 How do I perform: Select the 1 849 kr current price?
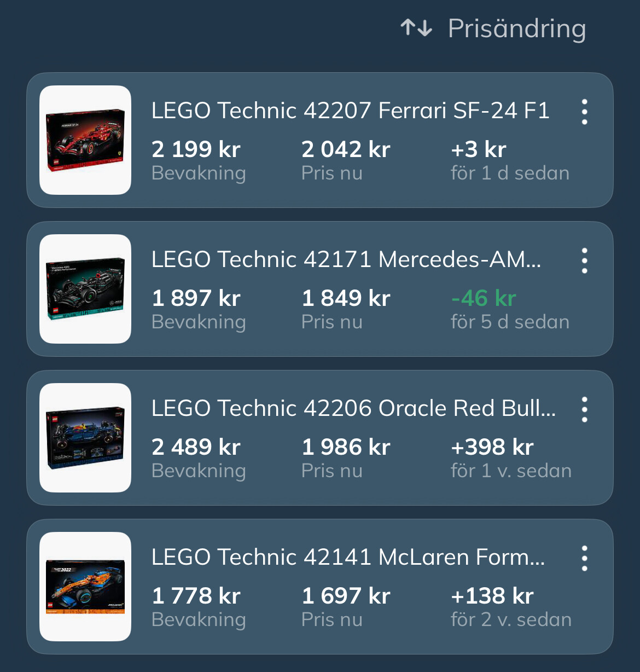346,298
